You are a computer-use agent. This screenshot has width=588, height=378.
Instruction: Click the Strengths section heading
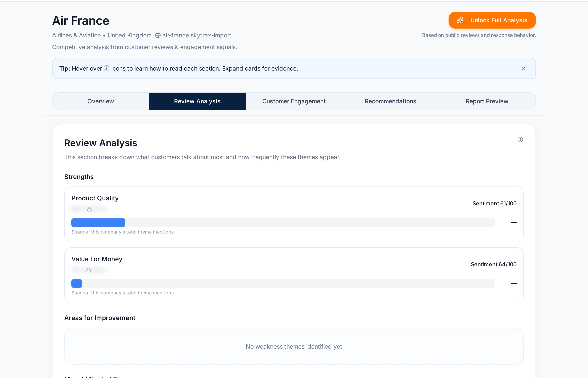[x=79, y=177]
